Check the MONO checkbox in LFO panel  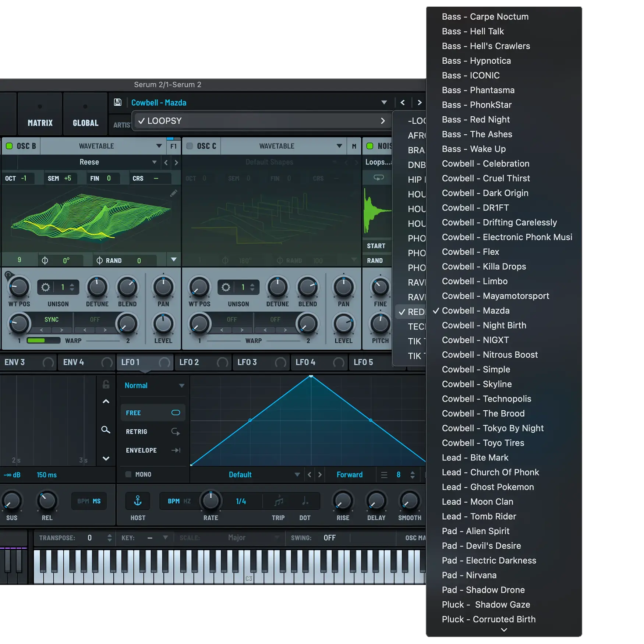coord(128,474)
